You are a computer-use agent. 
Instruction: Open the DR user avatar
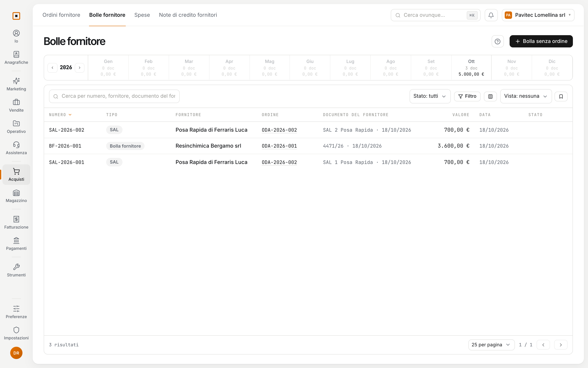[x=16, y=353]
